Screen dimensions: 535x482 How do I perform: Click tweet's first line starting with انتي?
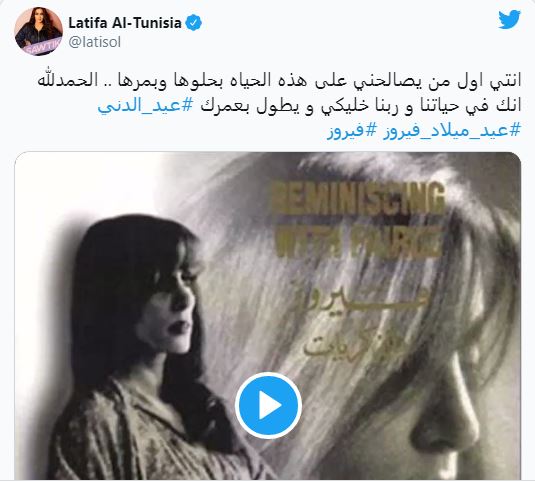coord(279,80)
